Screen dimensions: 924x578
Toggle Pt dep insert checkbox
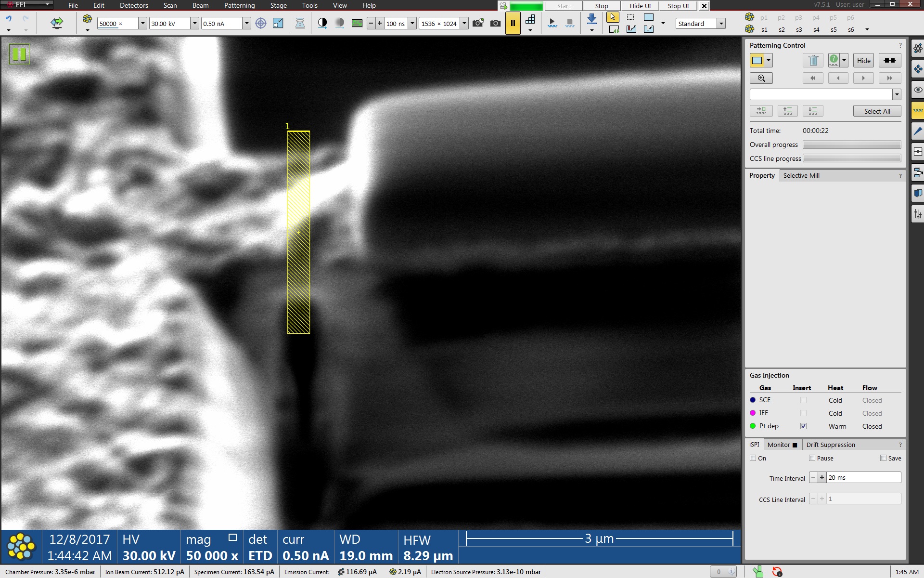(x=803, y=426)
